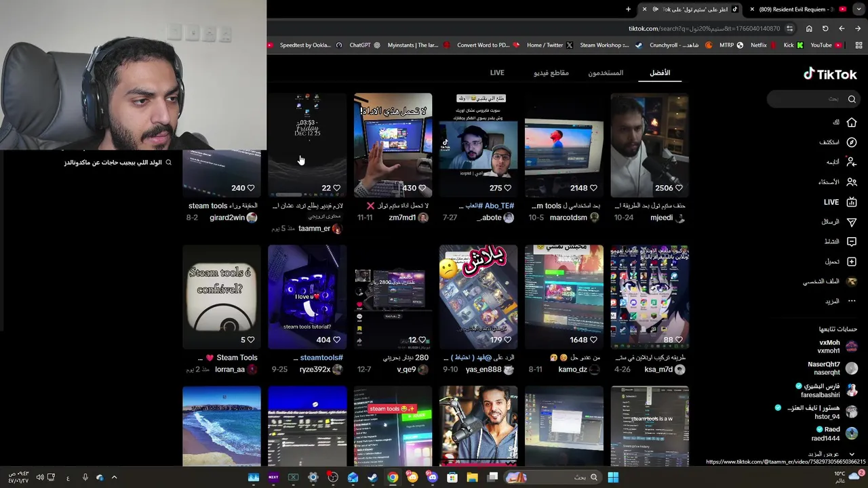Open kamo_dz video with 1648 likes
Viewport: 868px width, 488px height.
click(x=564, y=297)
